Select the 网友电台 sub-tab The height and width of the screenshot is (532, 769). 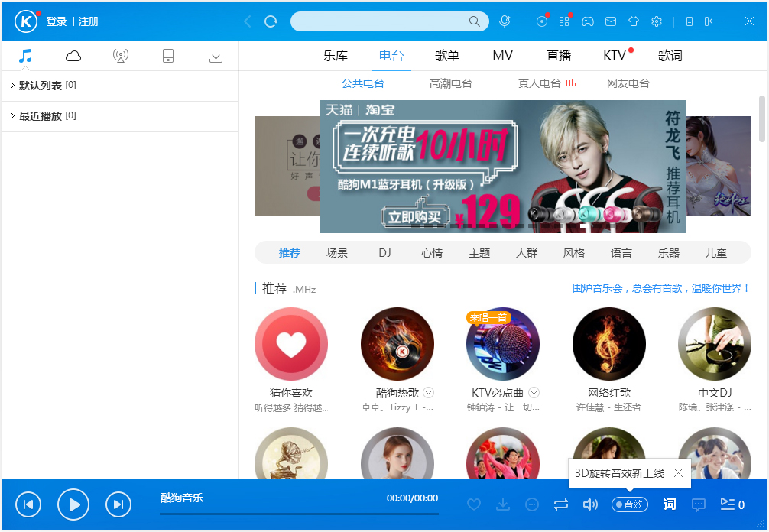click(628, 84)
